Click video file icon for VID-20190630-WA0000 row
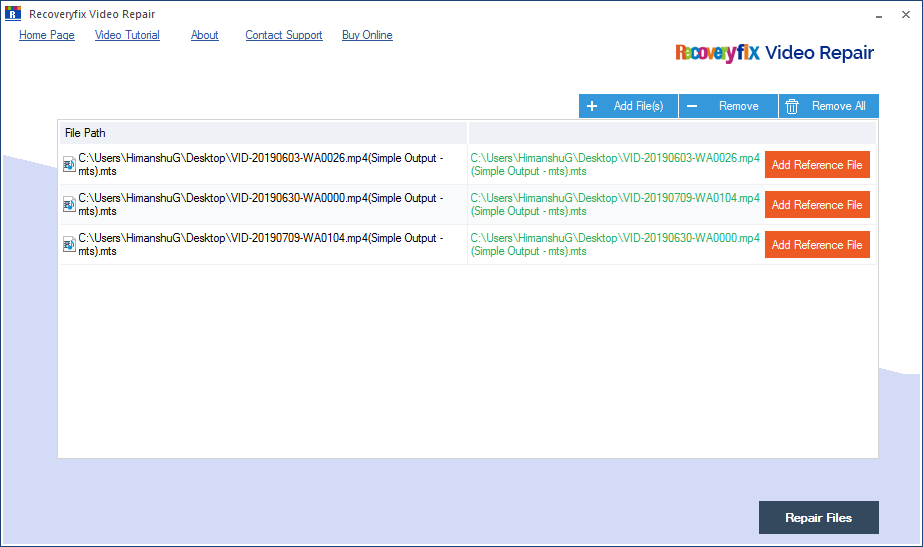 (x=69, y=205)
